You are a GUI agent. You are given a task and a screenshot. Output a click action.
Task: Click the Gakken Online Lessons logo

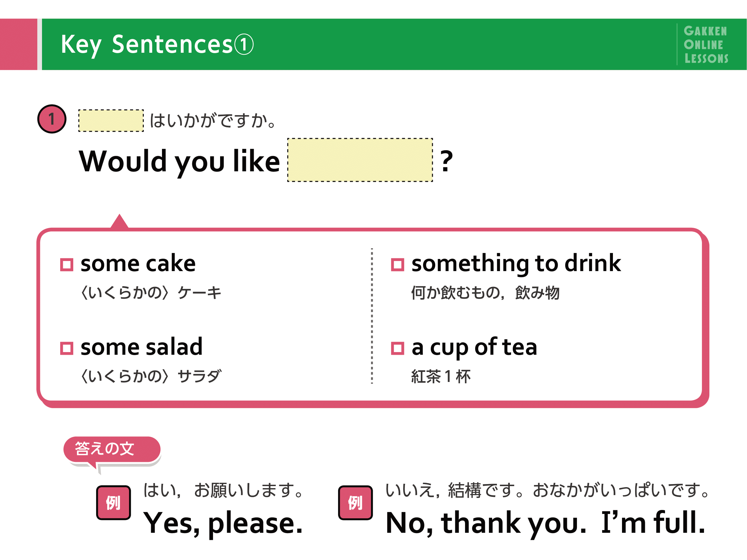706,45
